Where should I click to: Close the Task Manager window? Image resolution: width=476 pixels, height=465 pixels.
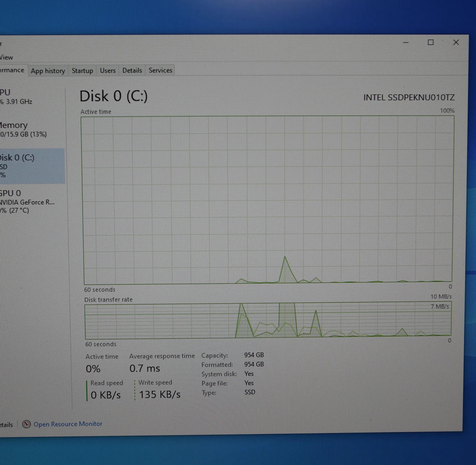(x=456, y=43)
